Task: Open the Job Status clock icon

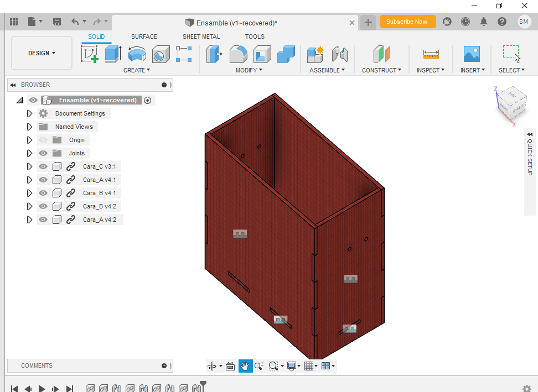Action: click(465, 22)
